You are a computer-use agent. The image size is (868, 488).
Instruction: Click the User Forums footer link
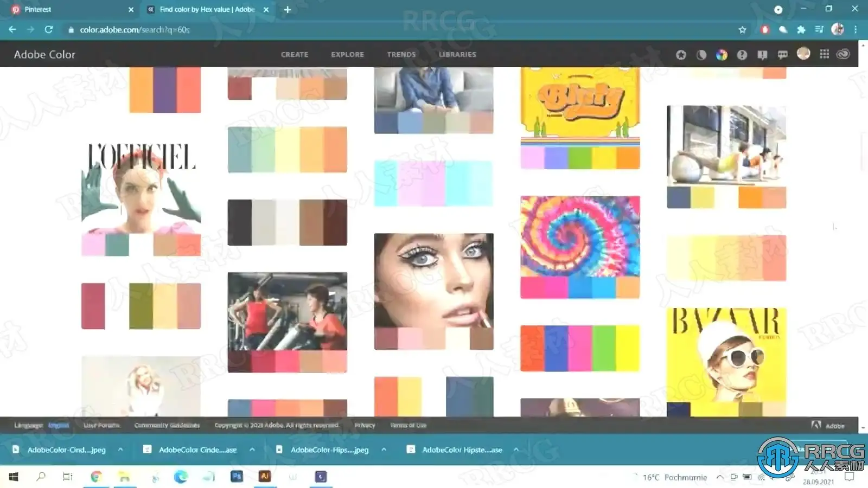pyautogui.click(x=101, y=426)
